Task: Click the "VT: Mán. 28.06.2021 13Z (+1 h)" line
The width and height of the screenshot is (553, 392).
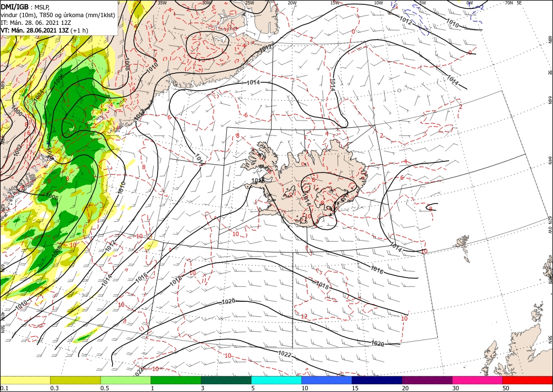Action: point(44,30)
